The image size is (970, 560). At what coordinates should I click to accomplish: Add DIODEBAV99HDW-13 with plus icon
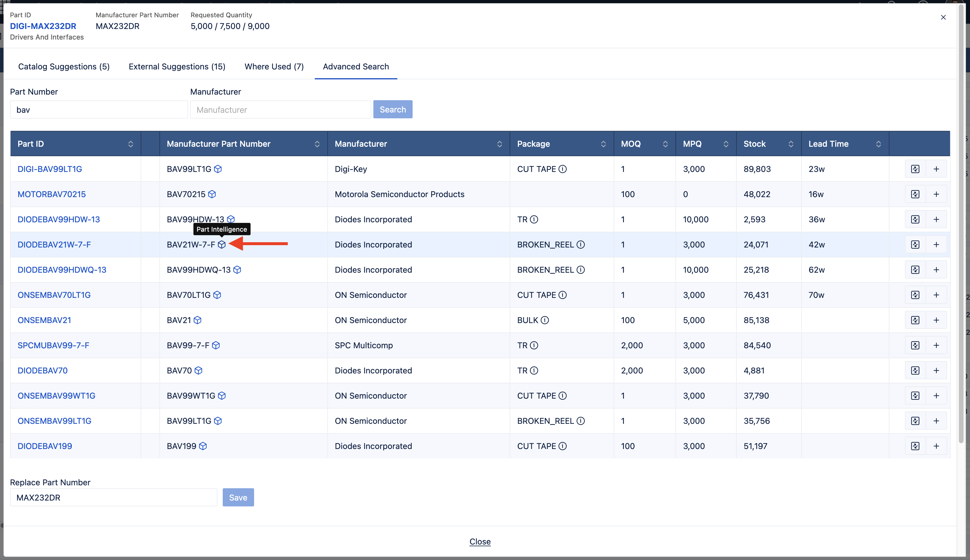click(936, 219)
